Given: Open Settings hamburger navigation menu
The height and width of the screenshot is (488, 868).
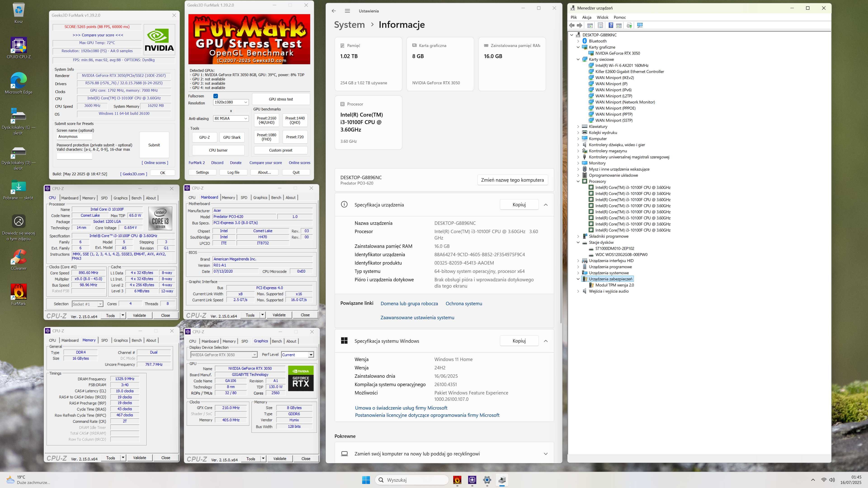Looking at the screenshot, I should click(x=347, y=11).
